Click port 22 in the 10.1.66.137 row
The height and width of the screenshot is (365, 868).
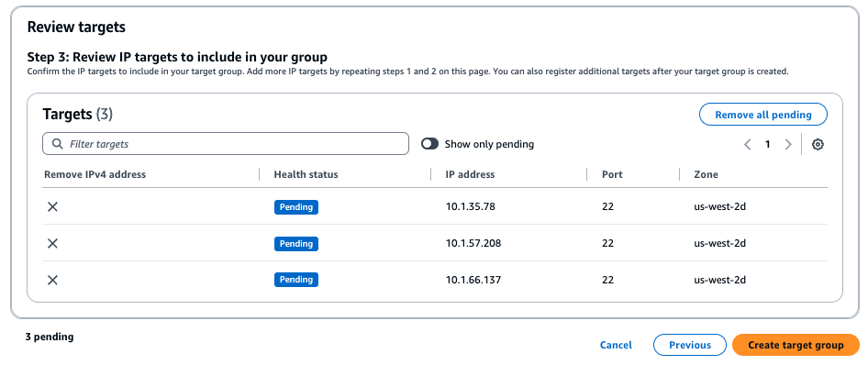(x=607, y=280)
